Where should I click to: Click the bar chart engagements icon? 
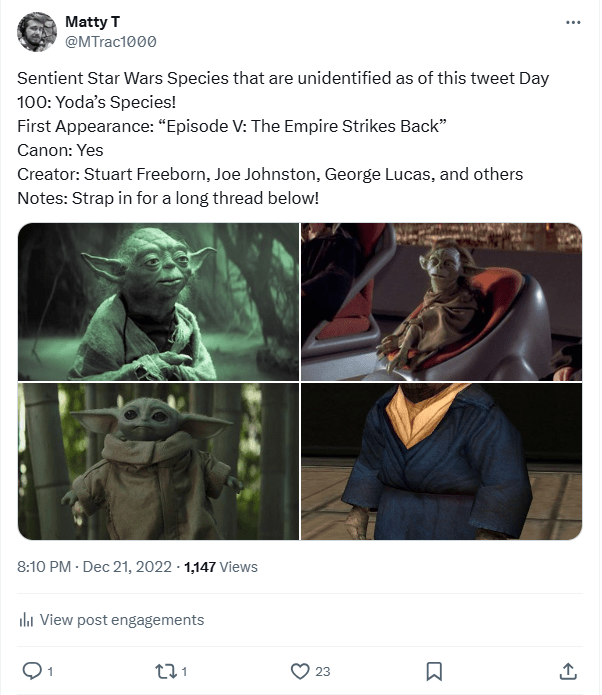[27, 620]
